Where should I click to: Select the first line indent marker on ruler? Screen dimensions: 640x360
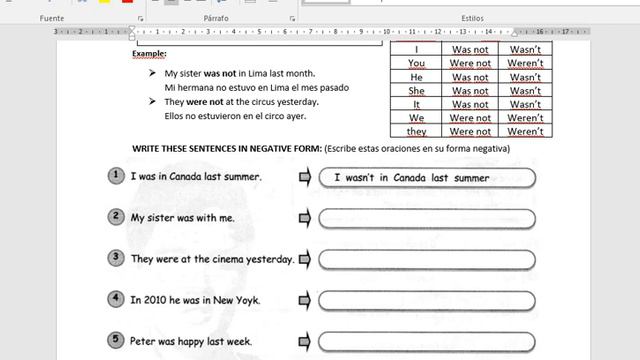(x=132, y=29)
